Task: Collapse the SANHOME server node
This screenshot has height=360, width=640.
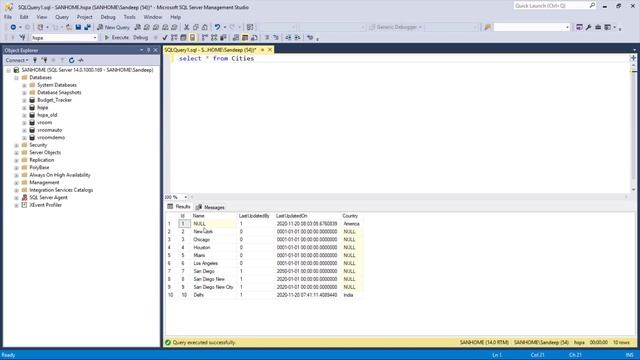Action: [9, 70]
